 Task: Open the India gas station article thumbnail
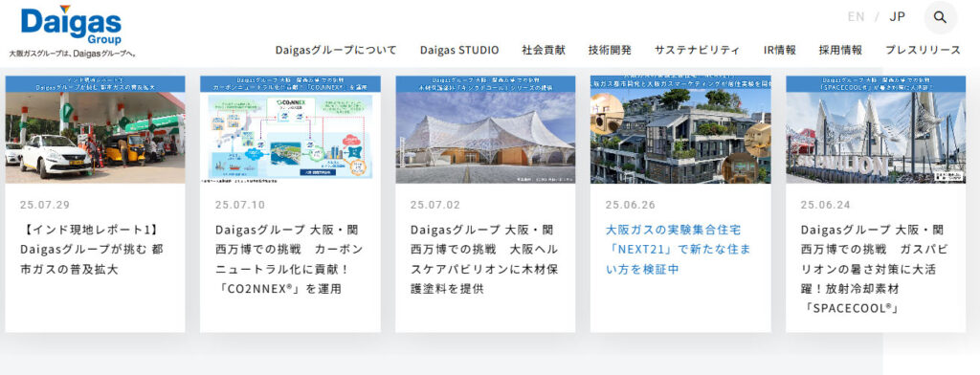95,129
